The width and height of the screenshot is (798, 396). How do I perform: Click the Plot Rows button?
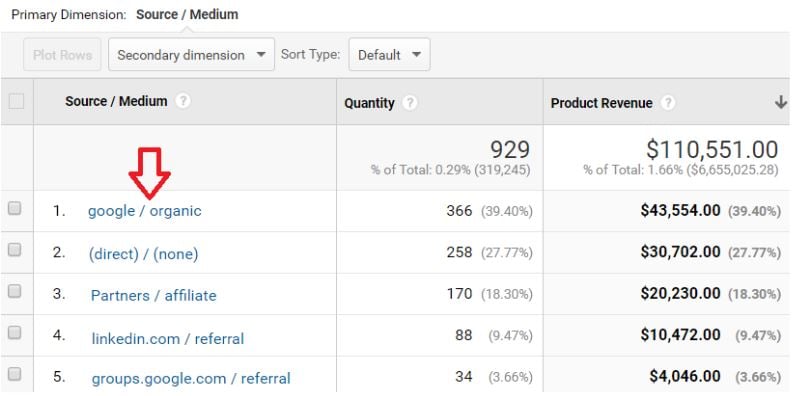tap(62, 54)
